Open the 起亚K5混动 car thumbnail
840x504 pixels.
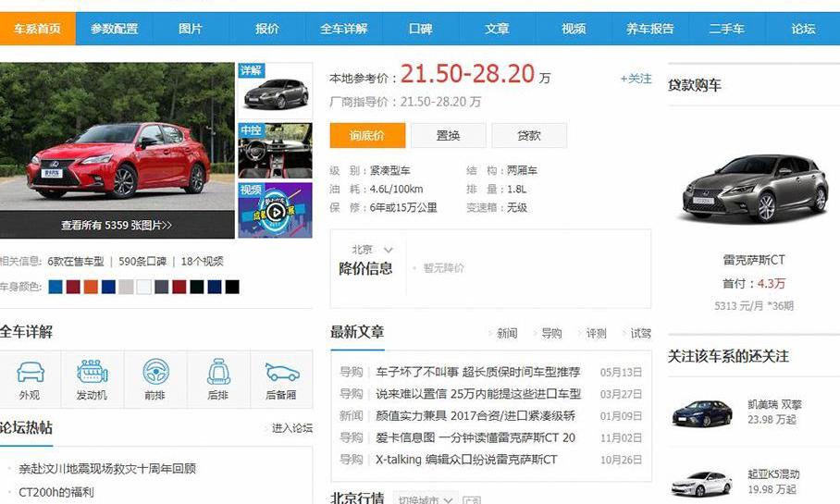pyautogui.click(x=702, y=483)
